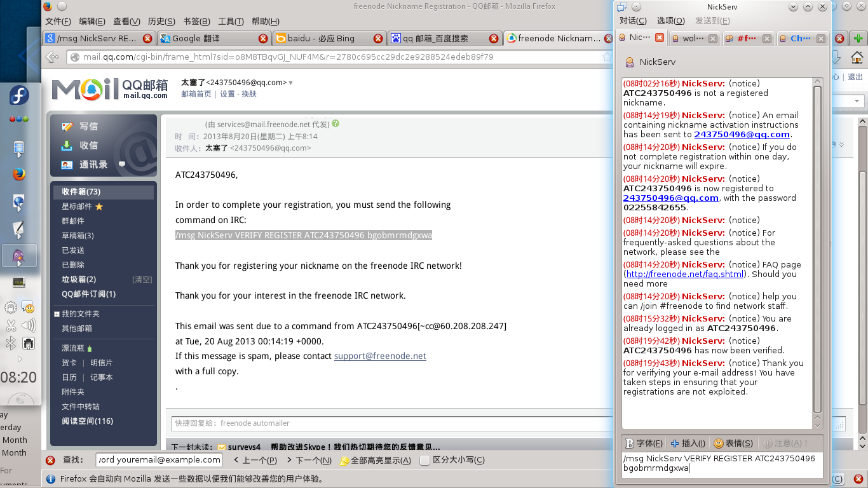This screenshot has width=868, height=488.
Task: Click the 换肤 change skin link
Action: [x=249, y=94]
